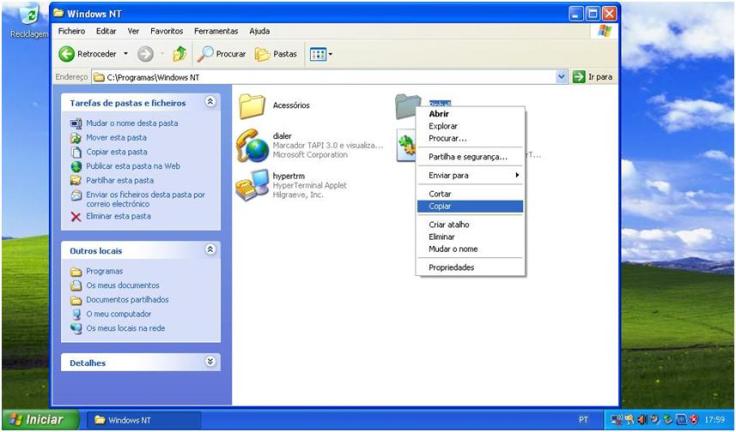Click the address bar path field

pos(320,76)
